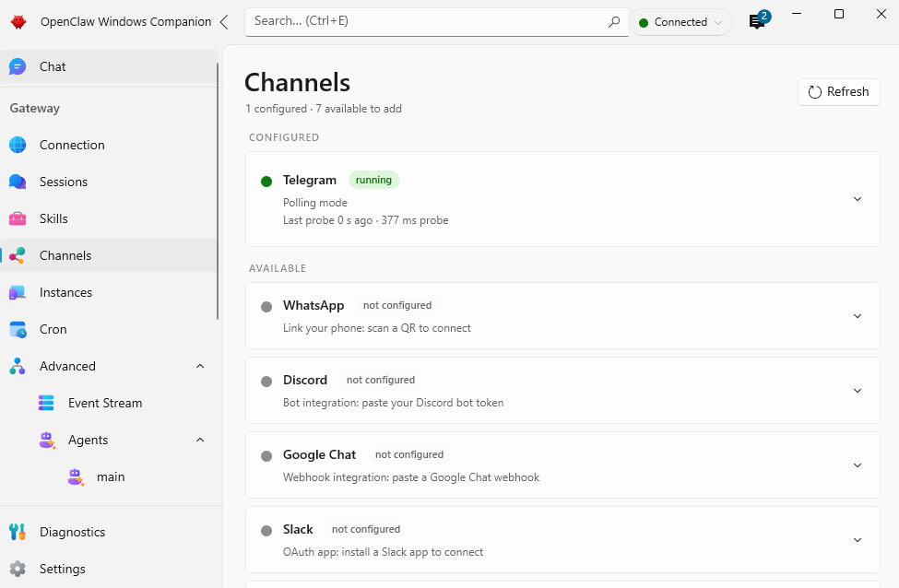899x588 pixels.
Task: Click the gray Google Chat status dot
Action: [x=266, y=456]
